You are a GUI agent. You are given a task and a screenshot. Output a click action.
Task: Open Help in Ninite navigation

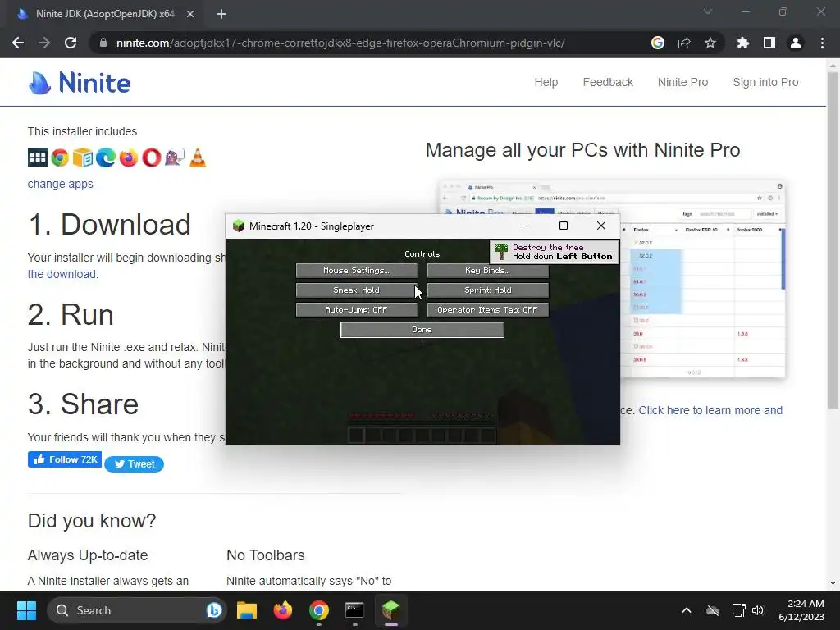click(x=546, y=83)
